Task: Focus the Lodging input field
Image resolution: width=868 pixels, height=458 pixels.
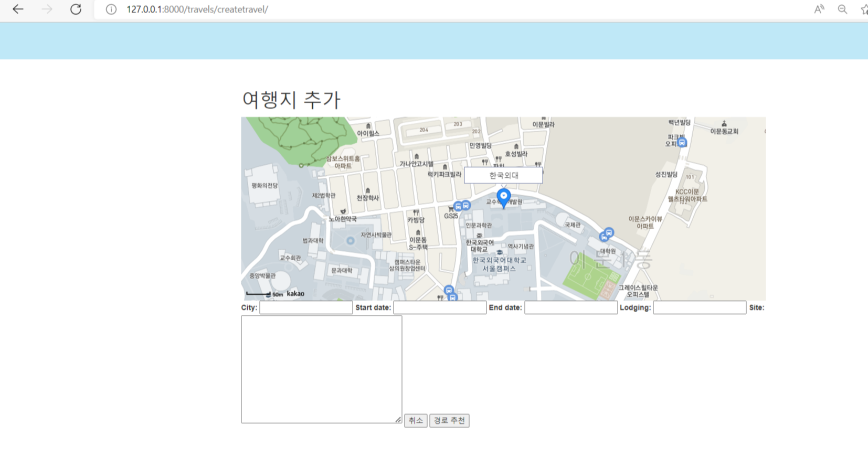Action: [700, 308]
